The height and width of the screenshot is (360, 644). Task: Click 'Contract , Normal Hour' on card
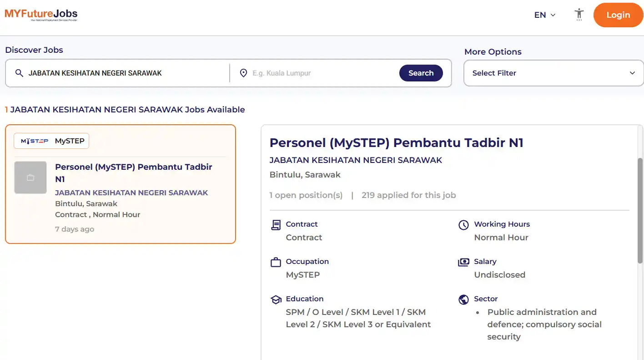[x=97, y=214]
